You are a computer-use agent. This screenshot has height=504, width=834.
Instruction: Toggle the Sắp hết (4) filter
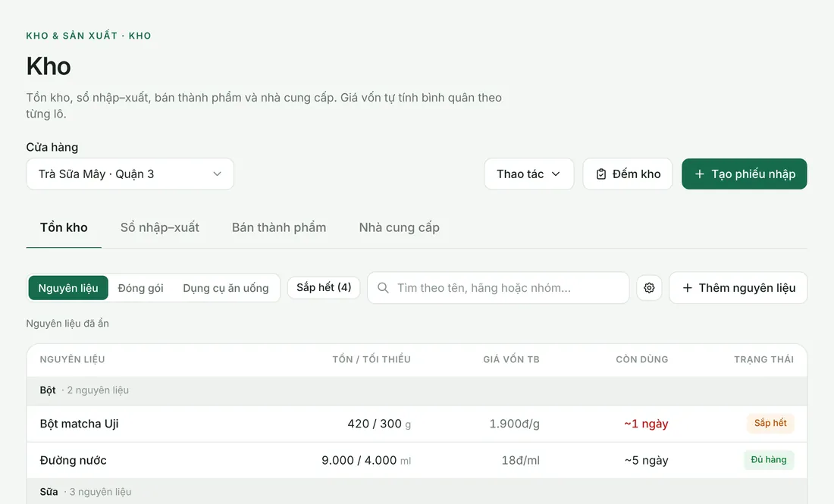point(324,287)
